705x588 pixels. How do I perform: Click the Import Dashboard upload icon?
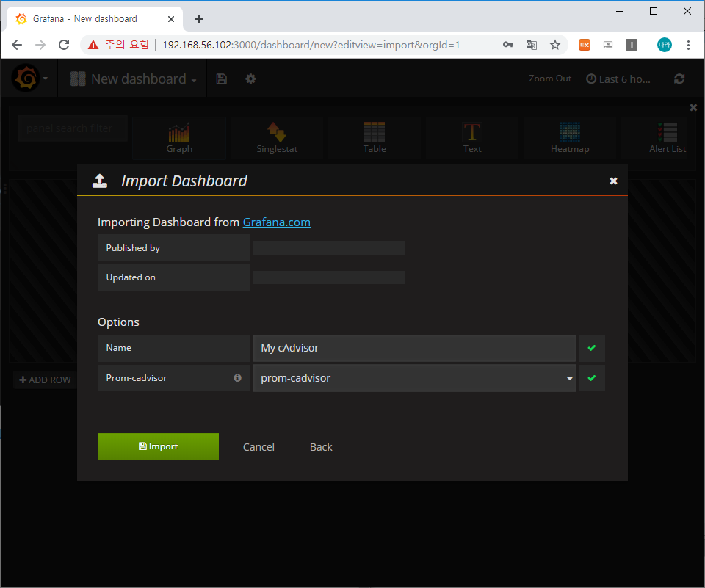[100, 181]
